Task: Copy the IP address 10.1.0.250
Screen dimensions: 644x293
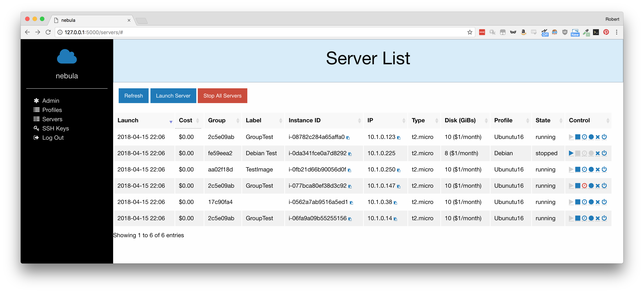Action: pyautogui.click(x=399, y=170)
